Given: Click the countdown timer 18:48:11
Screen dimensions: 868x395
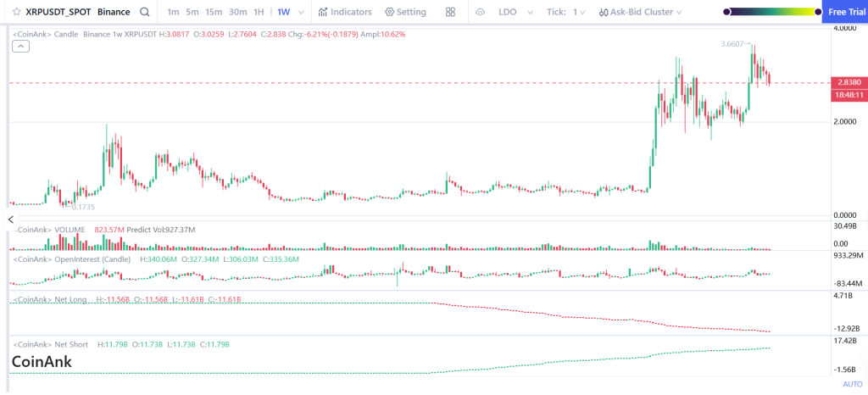Looking at the screenshot, I should click(x=849, y=95).
